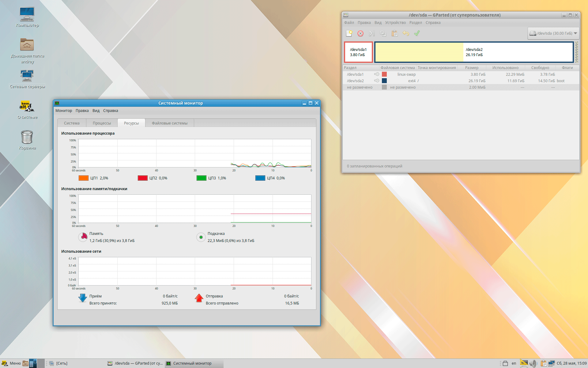Open the Меню button in the taskbar
This screenshot has width=588, height=368.
coord(11,363)
